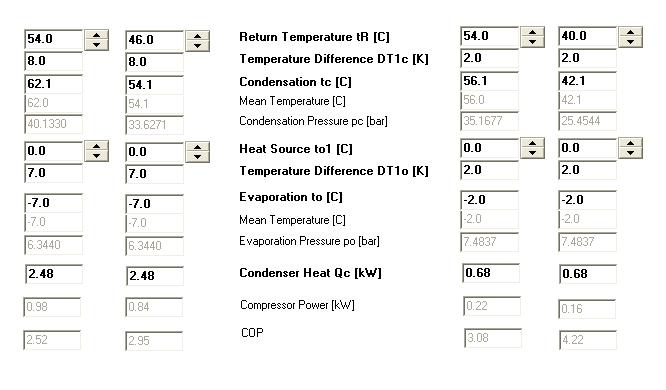
Task: Click the 62.1 condensation temperature field
Action: 54,84
